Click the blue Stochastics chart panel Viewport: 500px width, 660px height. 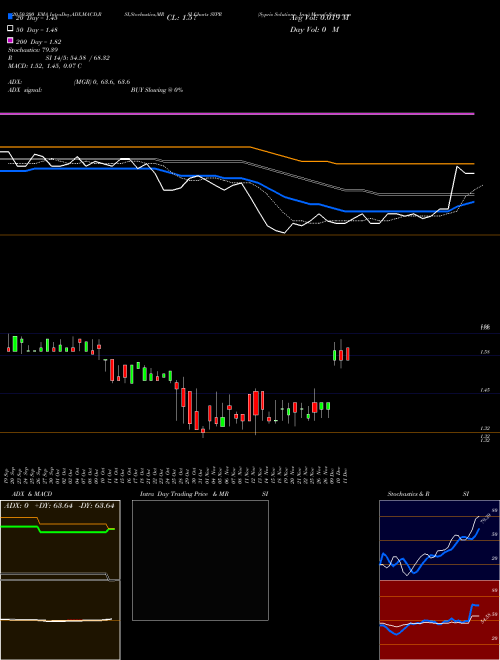pos(439,540)
